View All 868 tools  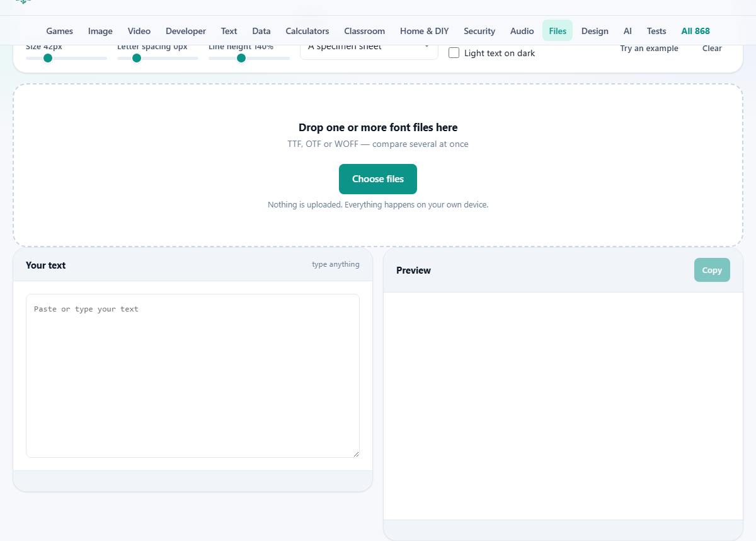click(696, 31)
